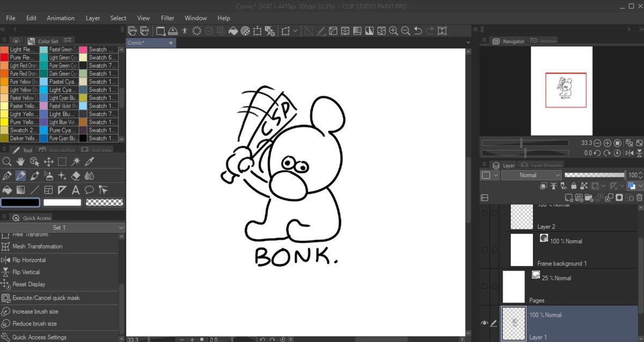Click Export as PSD toolbar icon
The height and width of the screenshot is (342, 644).
click(145, 31)
